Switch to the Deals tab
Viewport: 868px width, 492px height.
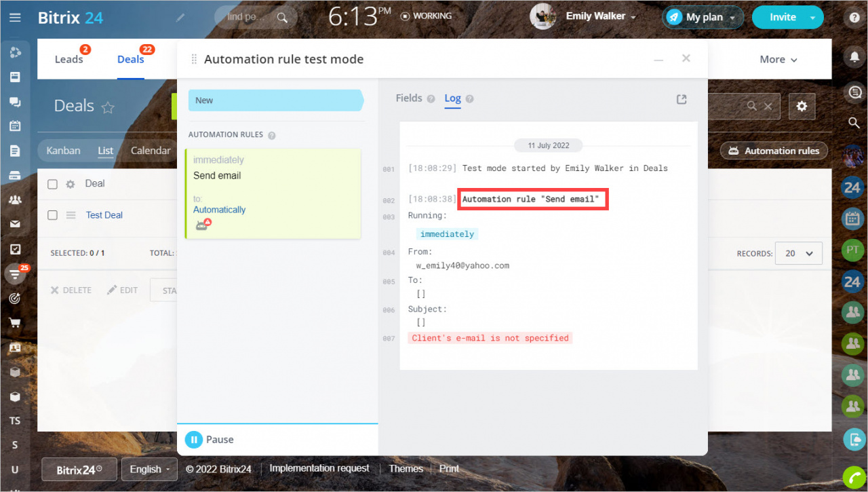pos(130,59)
